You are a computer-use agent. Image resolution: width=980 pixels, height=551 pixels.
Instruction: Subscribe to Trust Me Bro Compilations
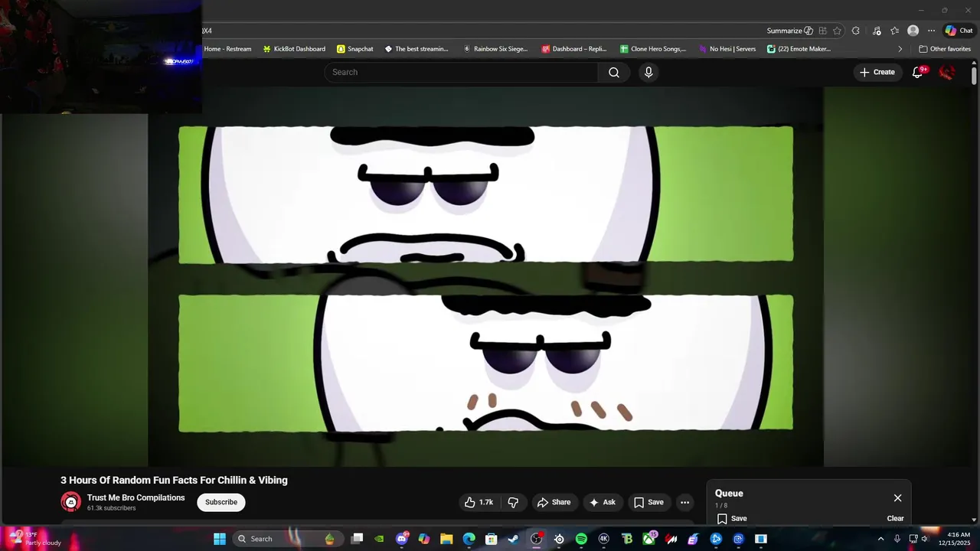221,502
